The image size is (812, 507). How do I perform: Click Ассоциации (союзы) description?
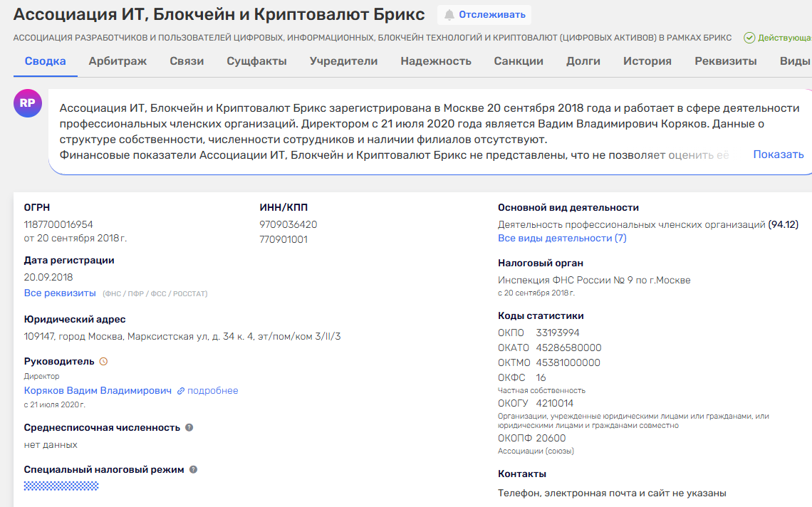click(x=536, y=451)
